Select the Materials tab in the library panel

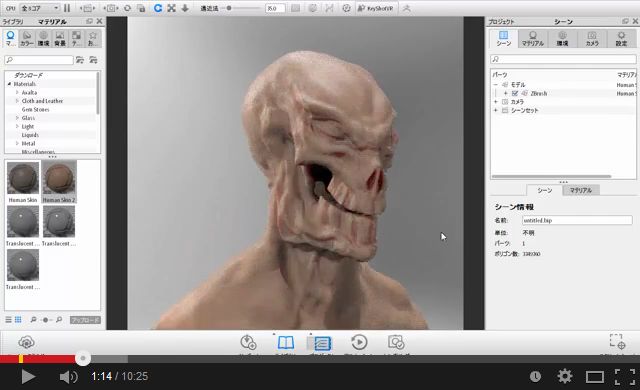(x=10, y=38)
